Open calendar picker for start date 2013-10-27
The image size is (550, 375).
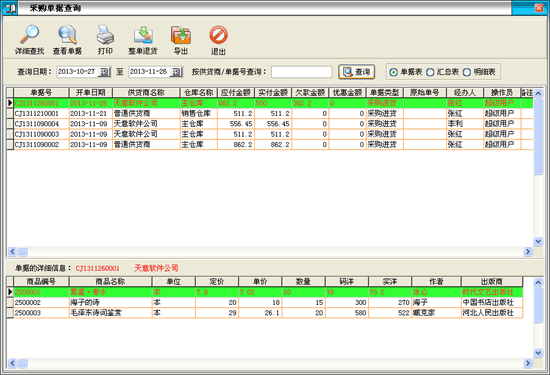pyautogui.click(x=104, y=72)
